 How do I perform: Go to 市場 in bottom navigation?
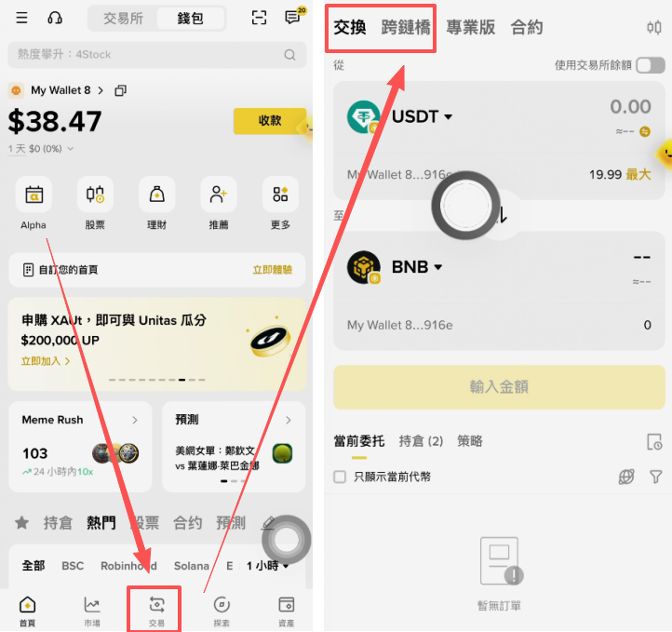point(92,612)
